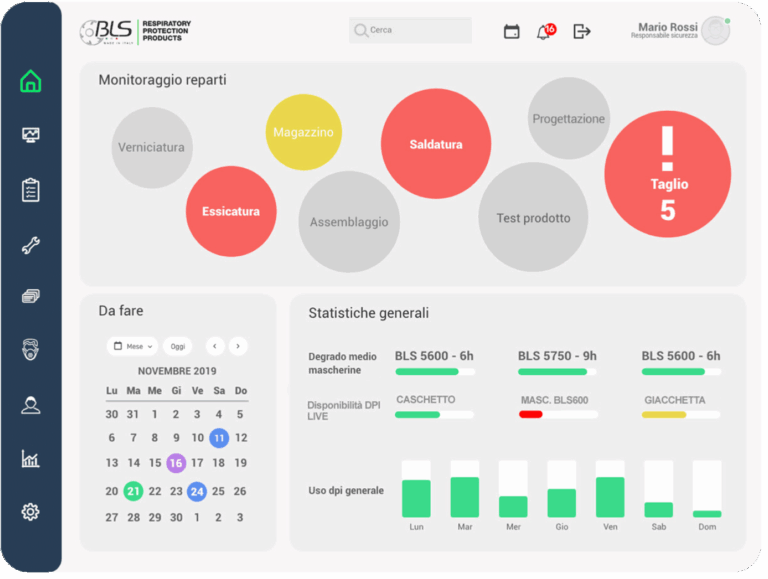Screen dimensions: 768x579
Task: Select the Magazzino yellow bubble
Action: [x=304, y=132]
